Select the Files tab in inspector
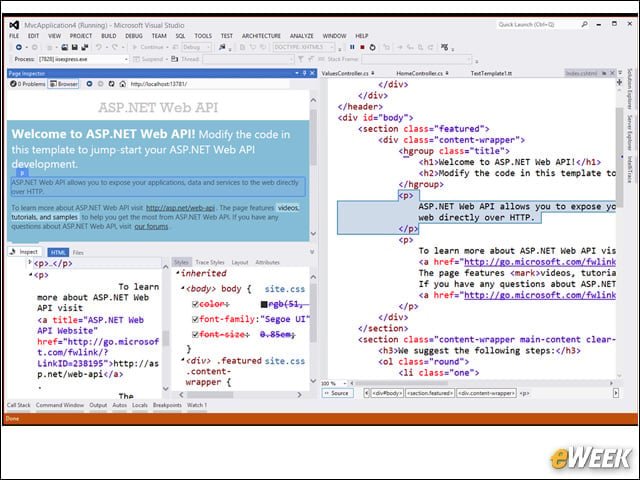 (x=78, y=253)
